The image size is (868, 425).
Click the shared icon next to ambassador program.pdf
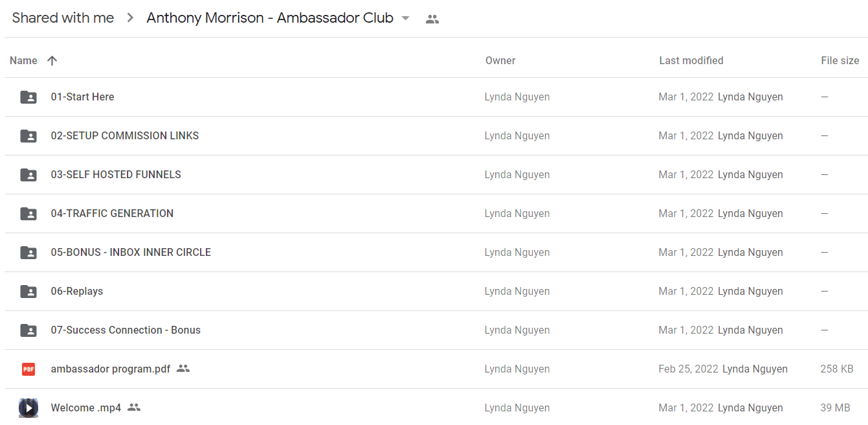[x=183, y=369]
